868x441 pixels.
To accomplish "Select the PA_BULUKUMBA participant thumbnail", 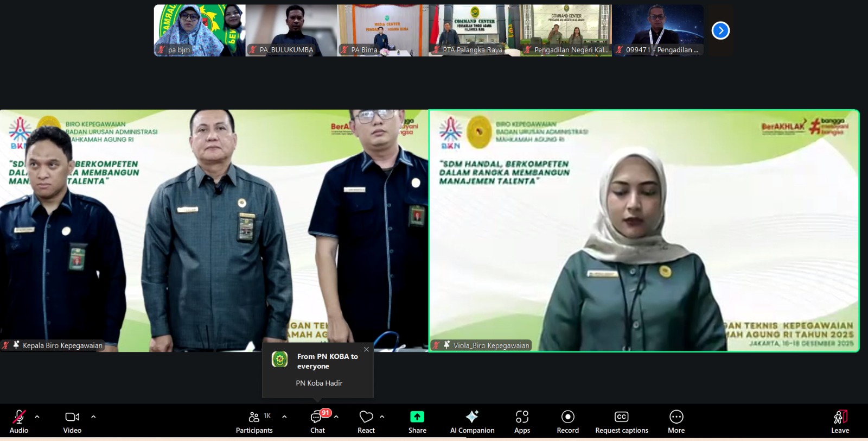I will (291, 30).
